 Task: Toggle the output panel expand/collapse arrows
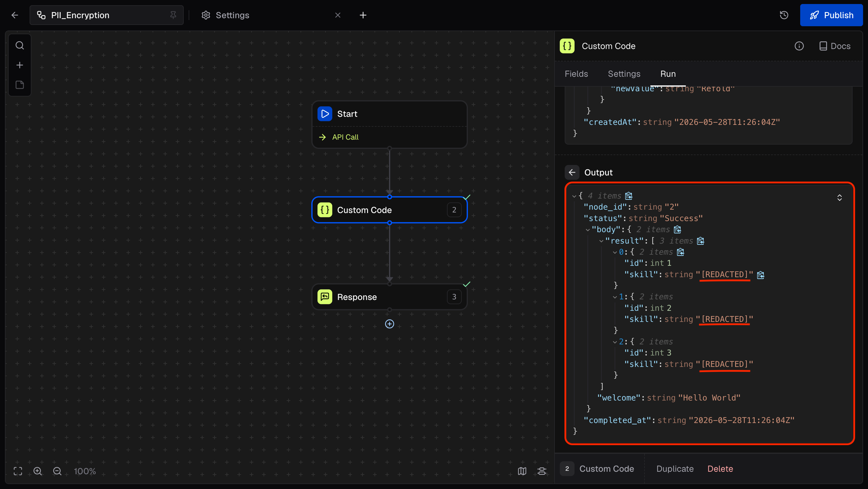(839, 198)
